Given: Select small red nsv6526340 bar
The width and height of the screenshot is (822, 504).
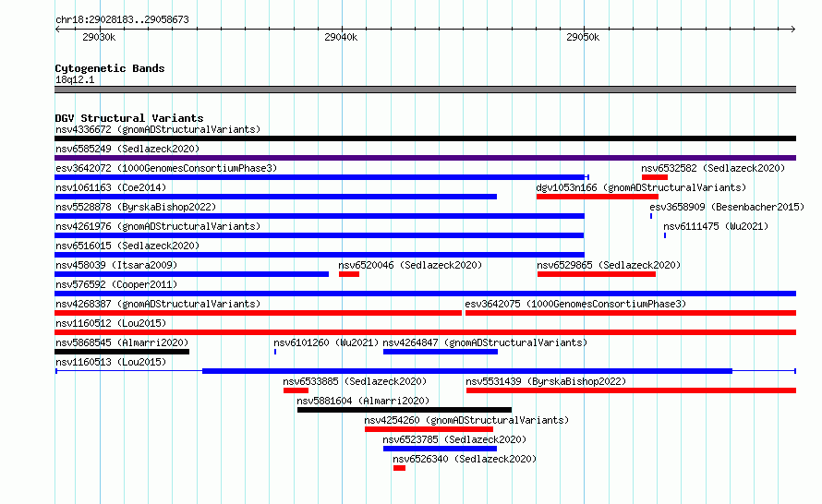Looking at the screenshot, I should pos(400,468).
